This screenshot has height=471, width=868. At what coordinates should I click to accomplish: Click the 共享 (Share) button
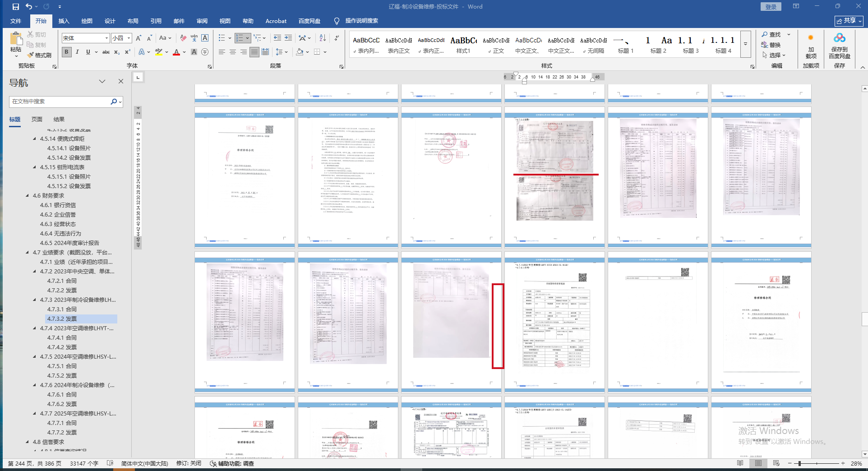[849, 21]
